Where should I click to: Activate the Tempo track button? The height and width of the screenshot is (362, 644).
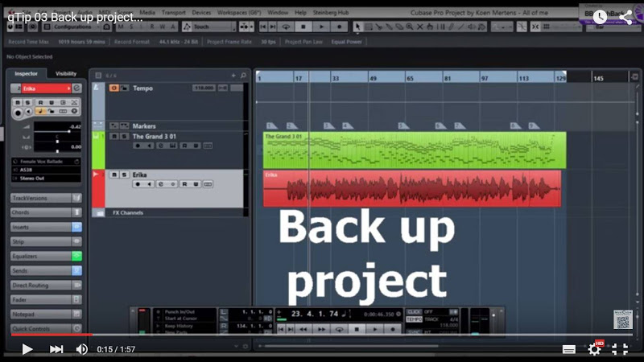click(x=114, y=88)
